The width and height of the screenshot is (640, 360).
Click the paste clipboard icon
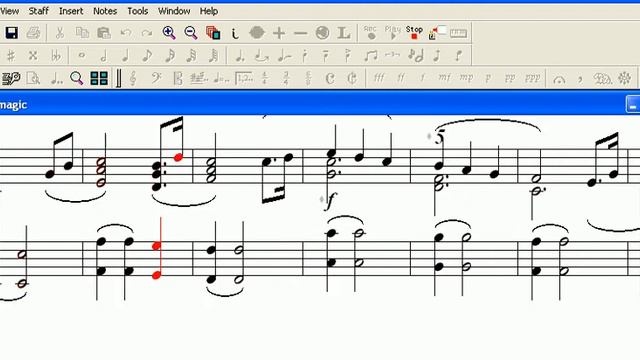[104, 33]
